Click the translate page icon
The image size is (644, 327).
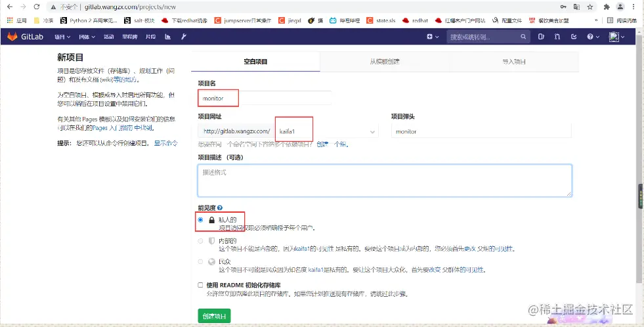[x=576, y=7]
